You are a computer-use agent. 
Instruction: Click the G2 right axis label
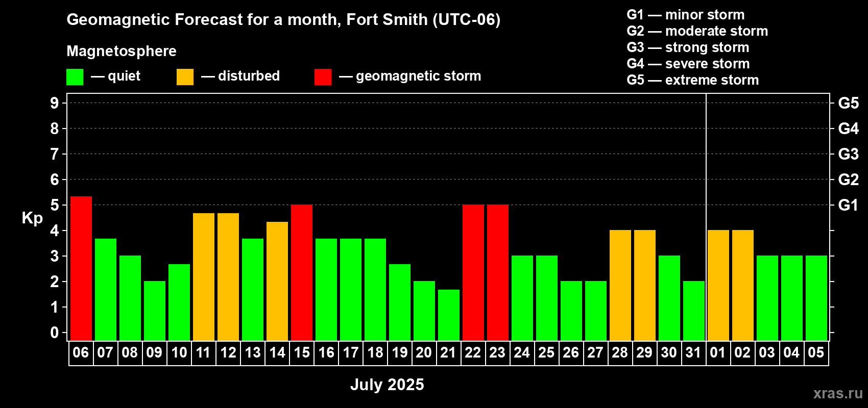(x=849, y=180)
